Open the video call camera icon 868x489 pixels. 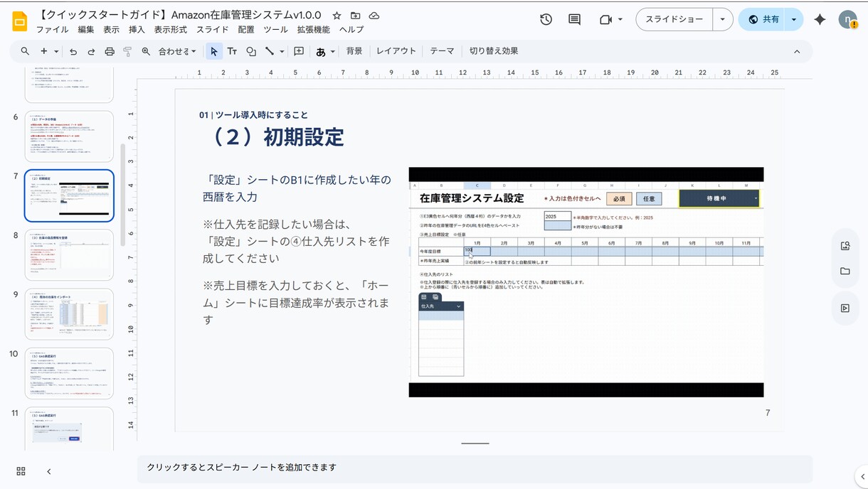(605, 20)
